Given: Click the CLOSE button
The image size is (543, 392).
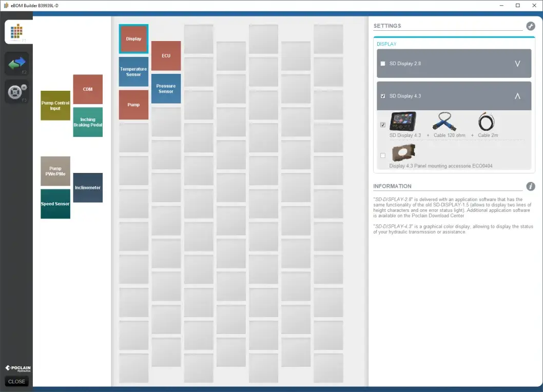Looking at the screenshot, I should [x=16, y=382].
